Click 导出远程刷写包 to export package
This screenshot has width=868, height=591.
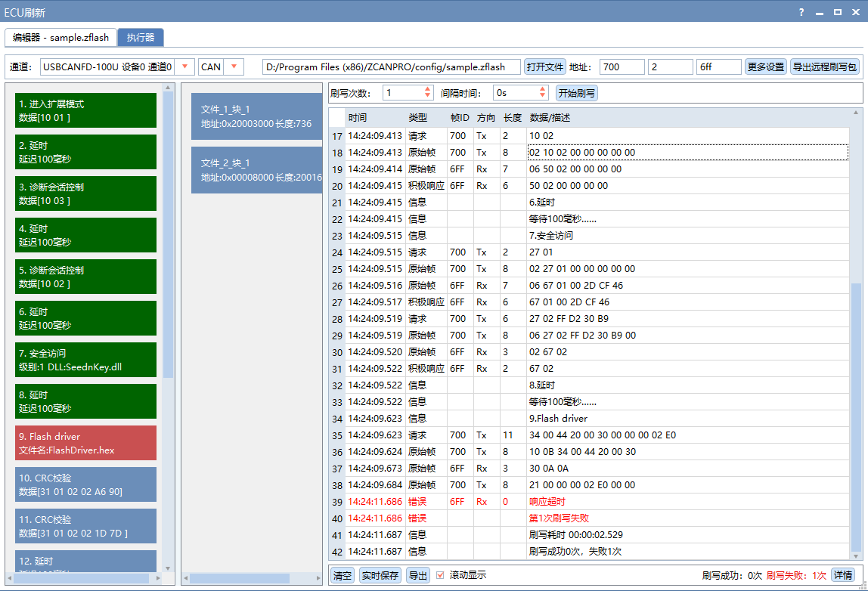coord(824,67)
